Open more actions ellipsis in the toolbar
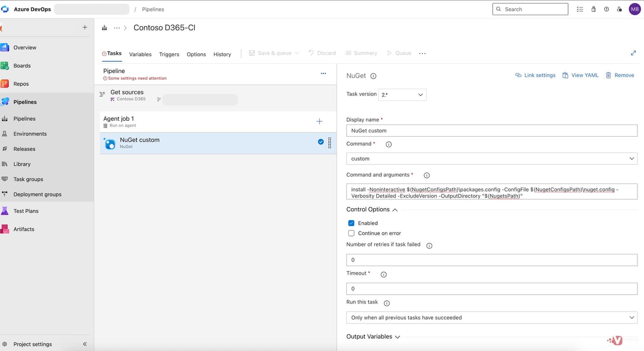The height and width of the screenshot is (351, 644). point(422,53)
